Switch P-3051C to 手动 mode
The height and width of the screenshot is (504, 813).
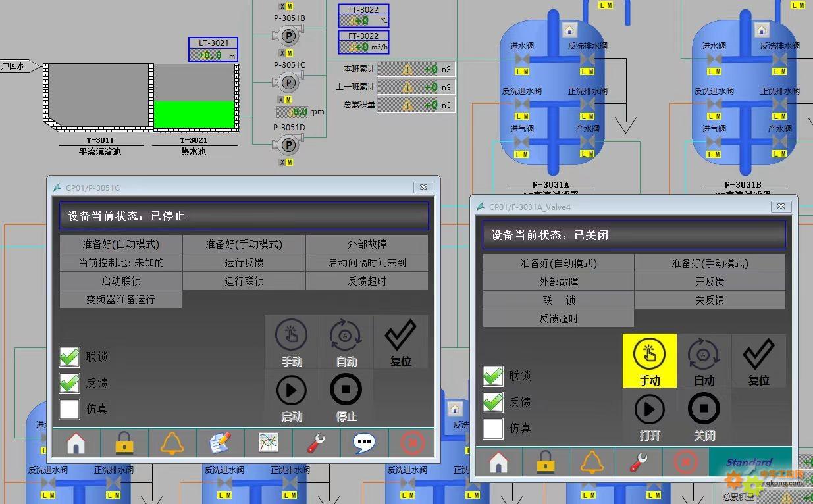point(292,341)
